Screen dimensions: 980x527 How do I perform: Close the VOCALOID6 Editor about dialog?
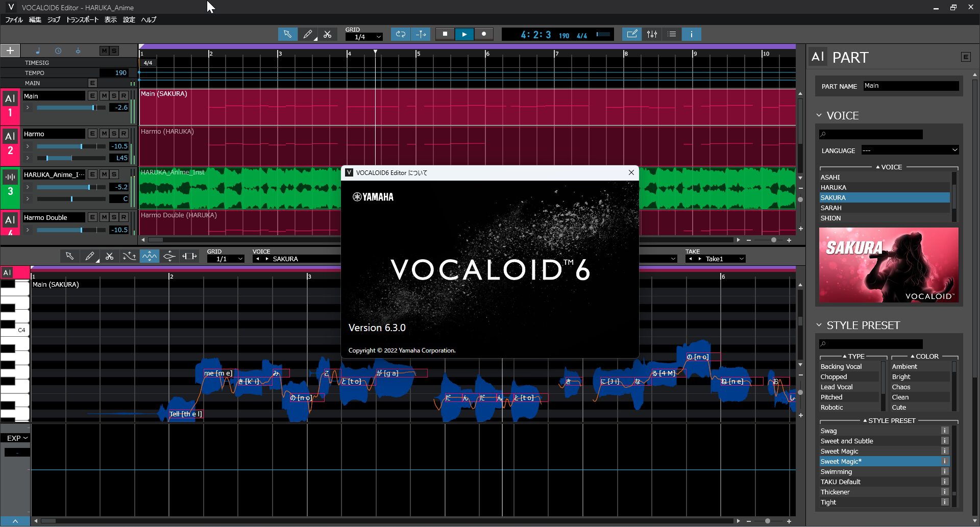(x=631, y=172)
